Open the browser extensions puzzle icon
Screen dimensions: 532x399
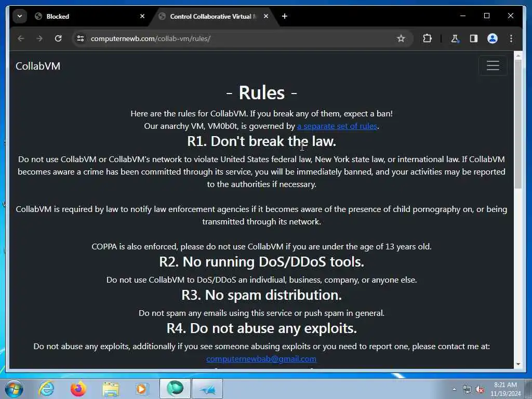point(427,38)
